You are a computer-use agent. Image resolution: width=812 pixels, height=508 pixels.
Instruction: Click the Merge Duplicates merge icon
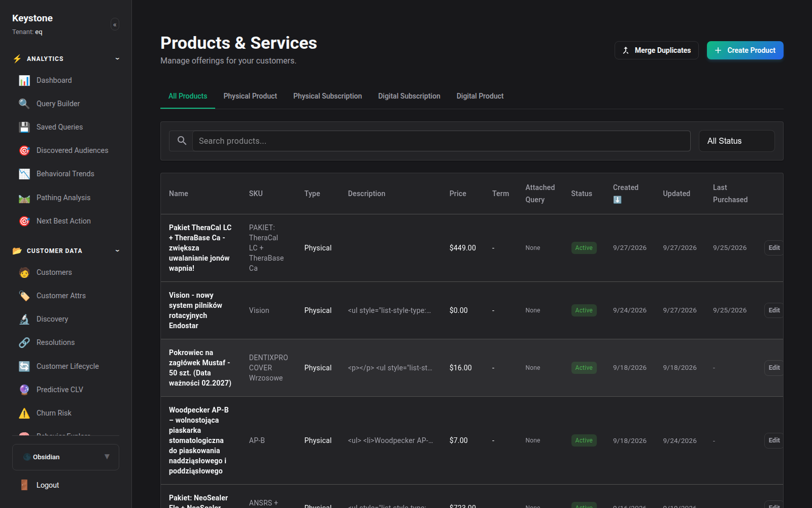tap(626, 50)
